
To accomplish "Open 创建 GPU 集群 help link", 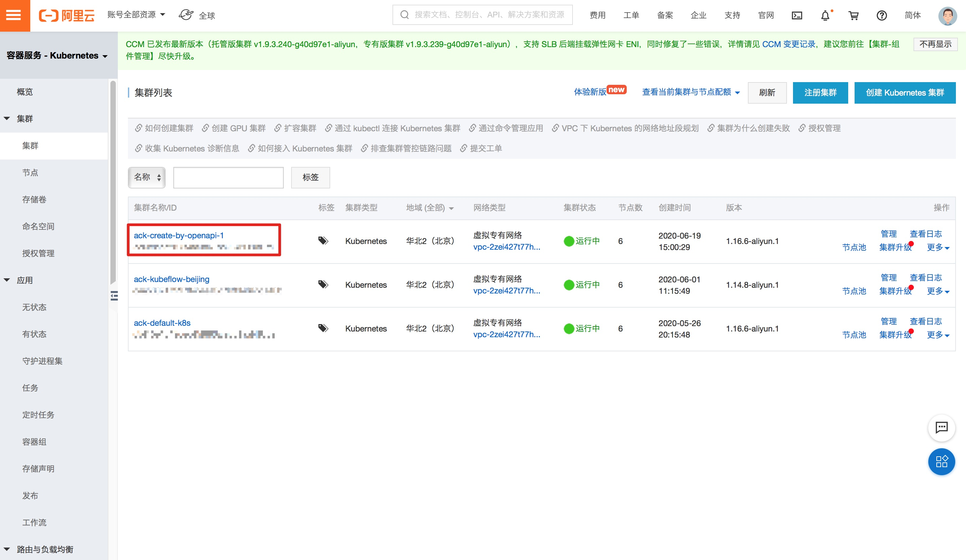I will click(x=234, y=128).
